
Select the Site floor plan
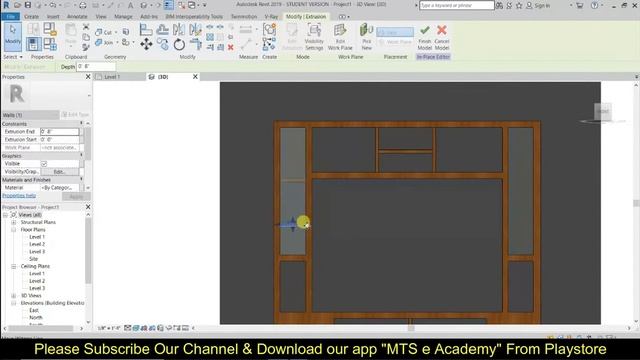pyautogui.click(x=33, y=259)
